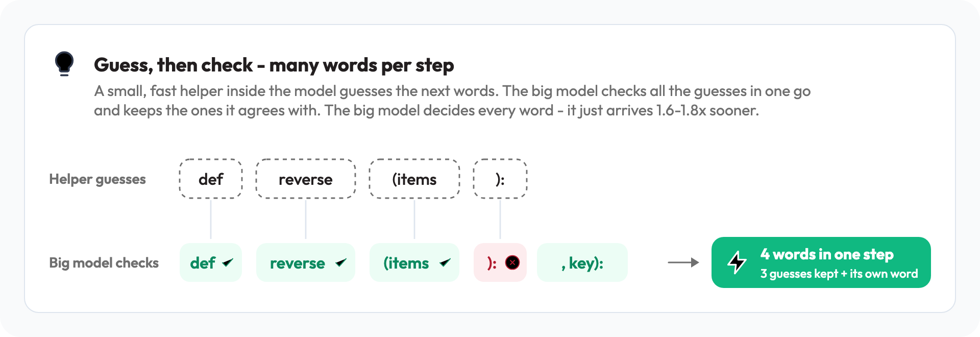Image resolution: width=980 pixels, height=337 pixels.
Task: Click the ', key):' replacement token
Action: point(582,262)
